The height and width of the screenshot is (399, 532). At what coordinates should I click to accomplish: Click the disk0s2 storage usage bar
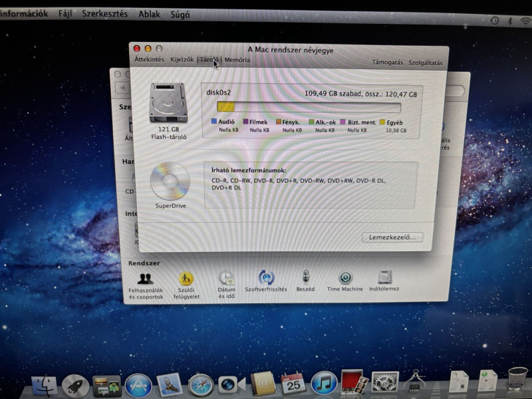pyautogui.click(x=309, y=107)
